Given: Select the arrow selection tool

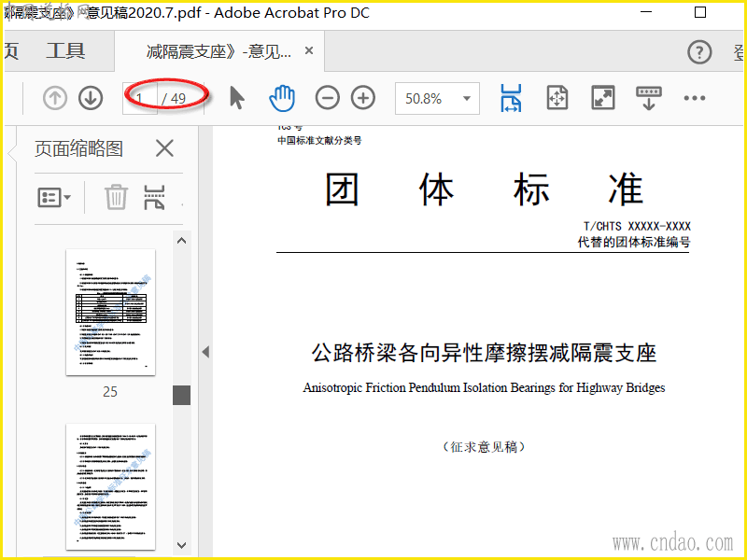Looking at the screenshot, I should pos(237,98).
